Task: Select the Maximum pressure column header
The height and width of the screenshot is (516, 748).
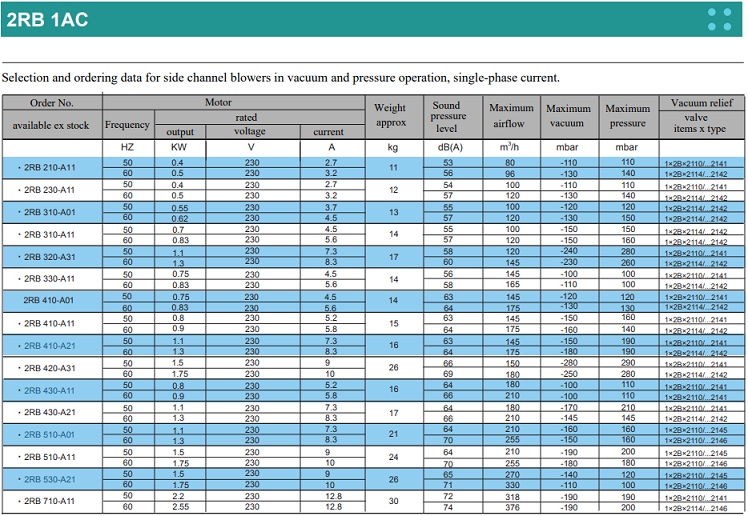Action: (x=628, y=115)
